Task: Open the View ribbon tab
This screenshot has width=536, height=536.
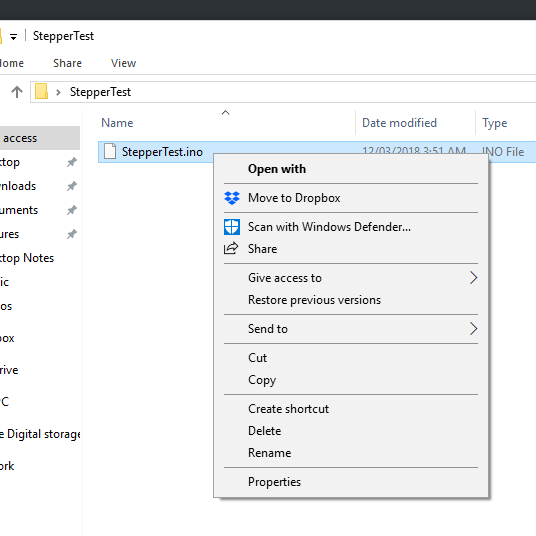Action: [123, 63]
